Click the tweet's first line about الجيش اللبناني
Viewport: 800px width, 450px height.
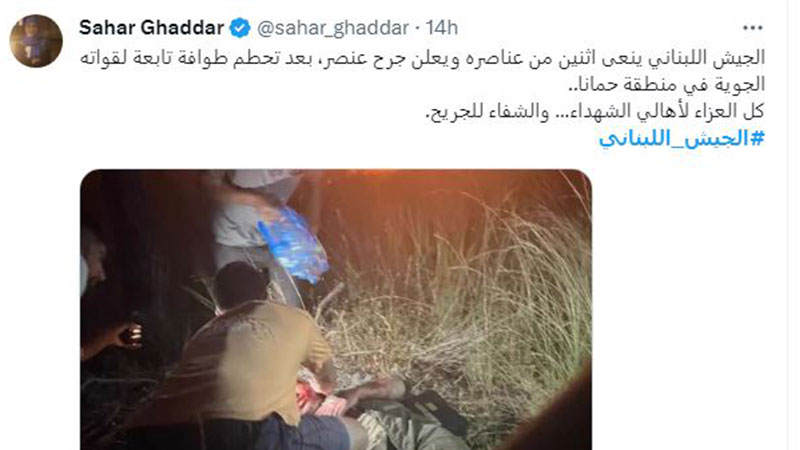[x=422, y=58]
